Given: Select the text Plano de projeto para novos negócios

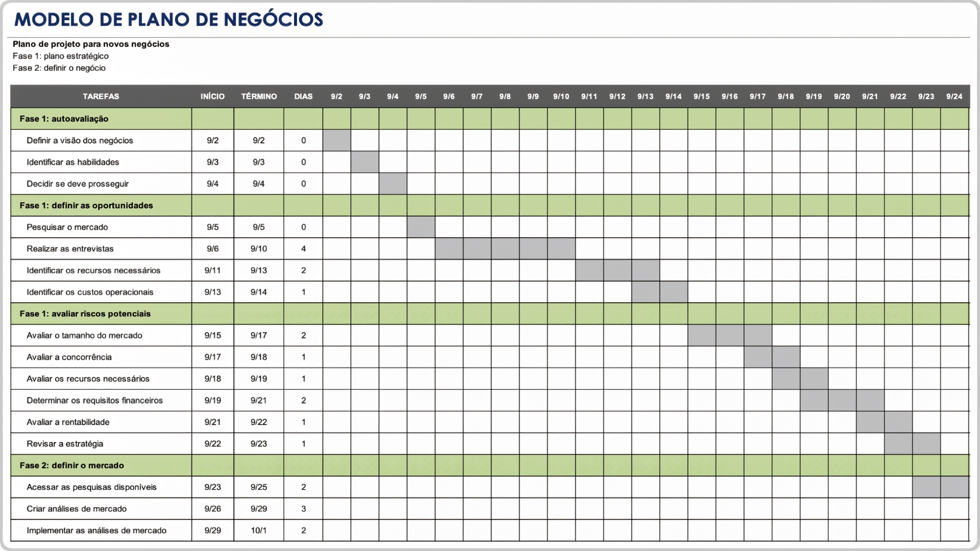Looking at the screenshot, I should [91, 44].
